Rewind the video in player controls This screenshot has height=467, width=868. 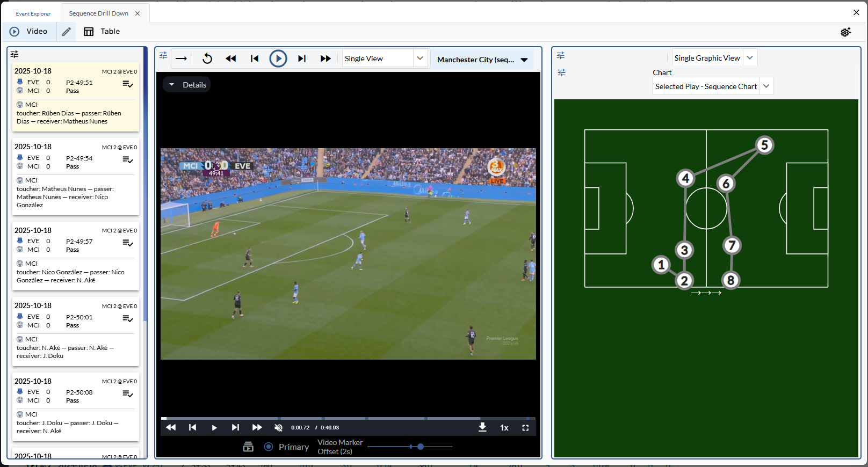coord(171,427)
